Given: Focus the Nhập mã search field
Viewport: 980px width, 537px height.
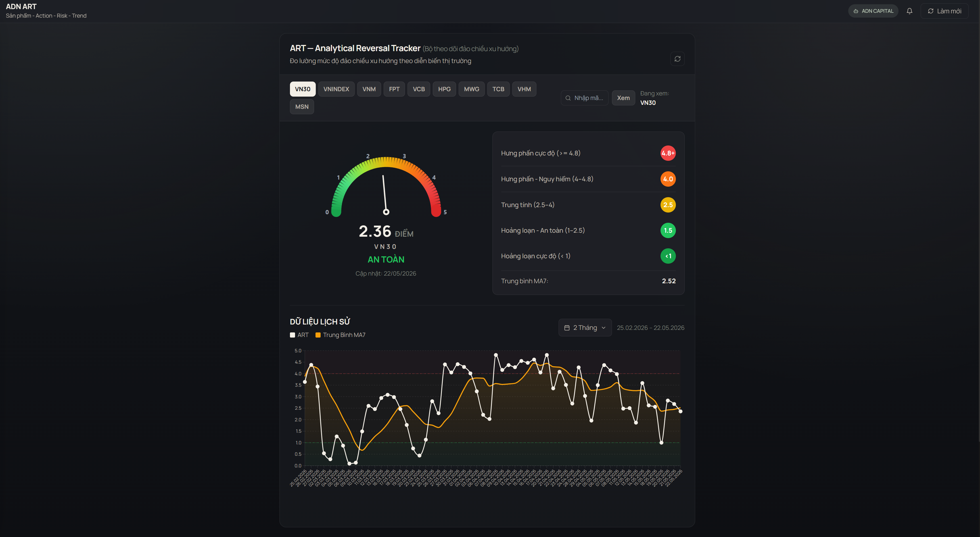Looking at the screenshot, I should 584,98.
